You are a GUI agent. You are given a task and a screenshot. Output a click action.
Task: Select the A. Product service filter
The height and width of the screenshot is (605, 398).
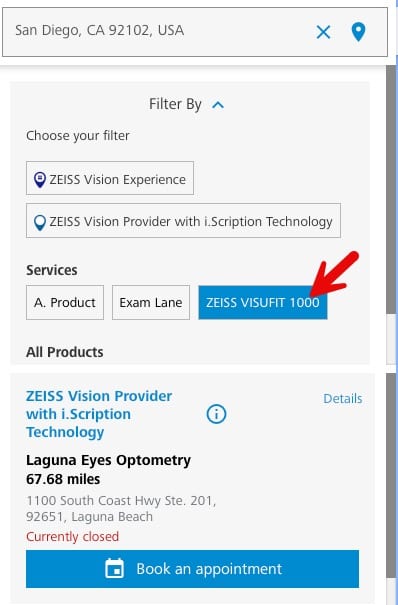point(65,302)
